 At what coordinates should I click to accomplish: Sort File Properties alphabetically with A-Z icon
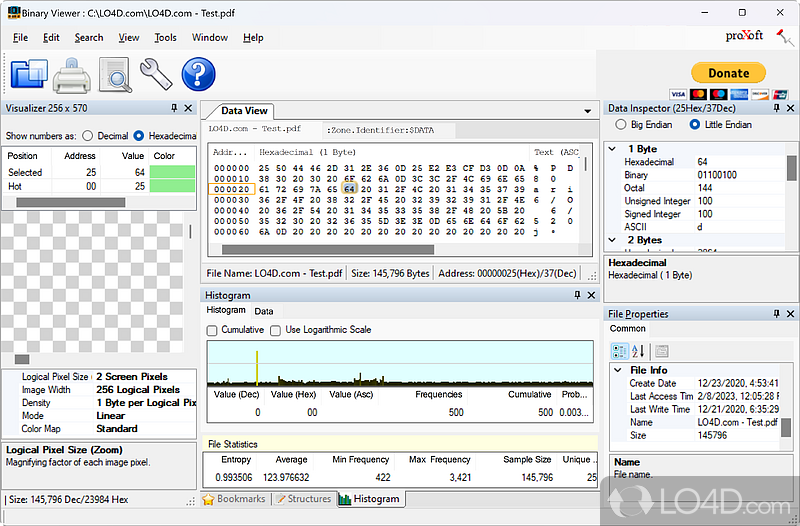(638, 351)
